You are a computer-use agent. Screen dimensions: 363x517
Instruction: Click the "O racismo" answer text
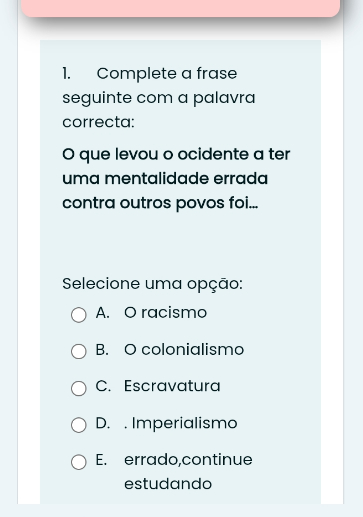click(x=166, y=313)
